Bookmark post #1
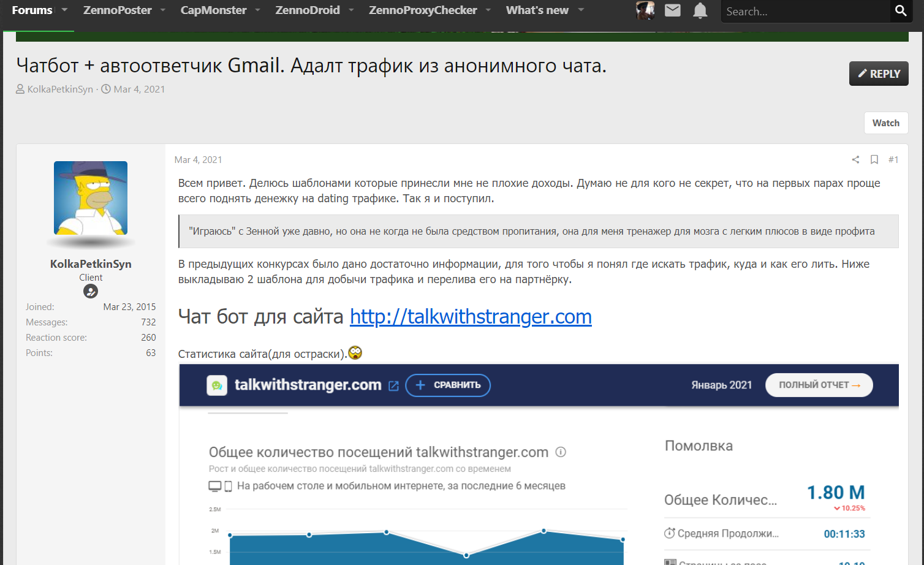Viewport: 924px width, 565px height. [874, 159]
